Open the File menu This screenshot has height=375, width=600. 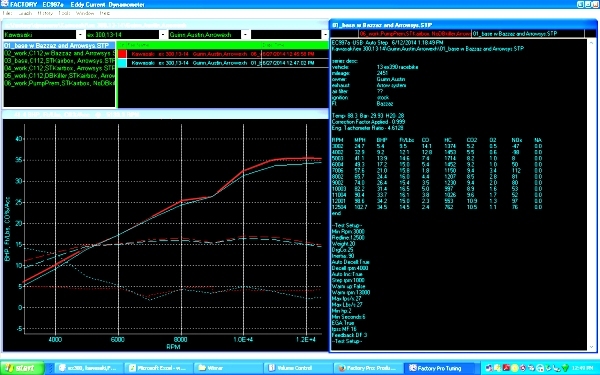coord(7,13)
